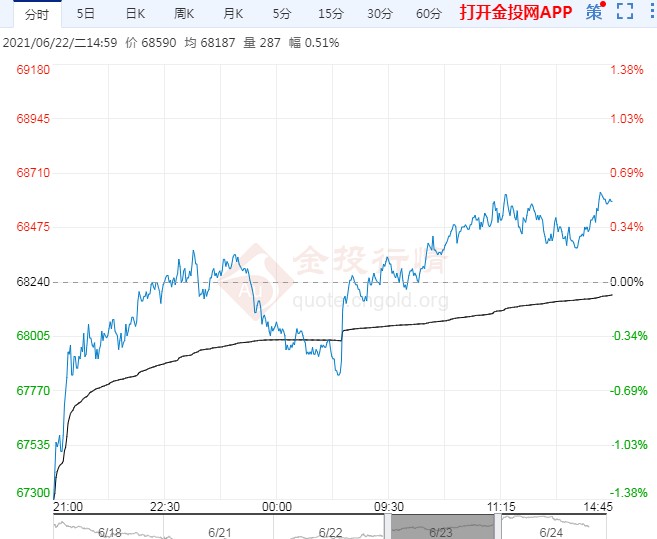Click the 22:30 time axis label
The height and width of the screenshot is (539, 657).
[165, 507]
